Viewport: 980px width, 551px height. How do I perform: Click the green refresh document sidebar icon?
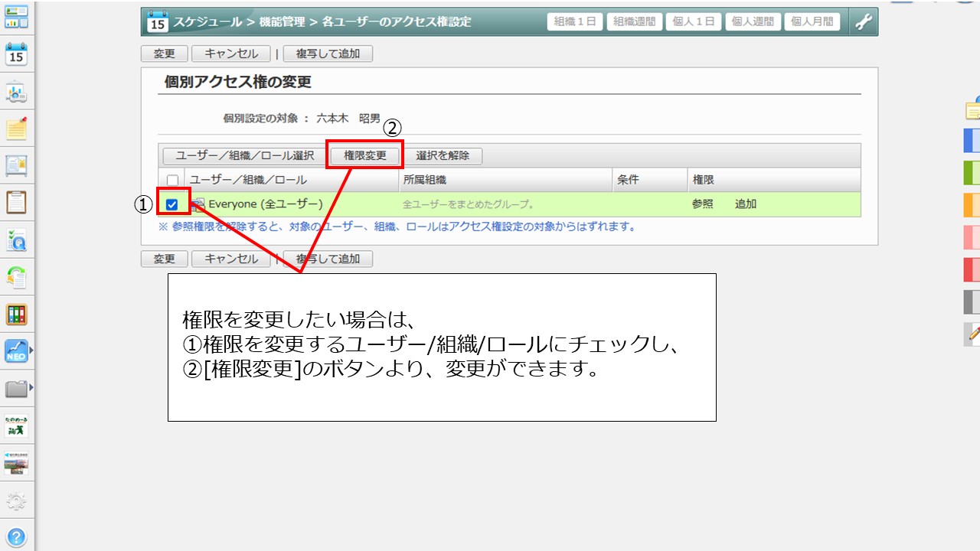(x=16, y=276)
